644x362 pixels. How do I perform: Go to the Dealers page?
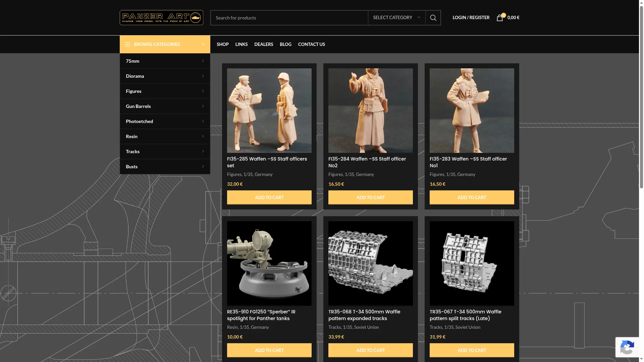coord(264,44)
